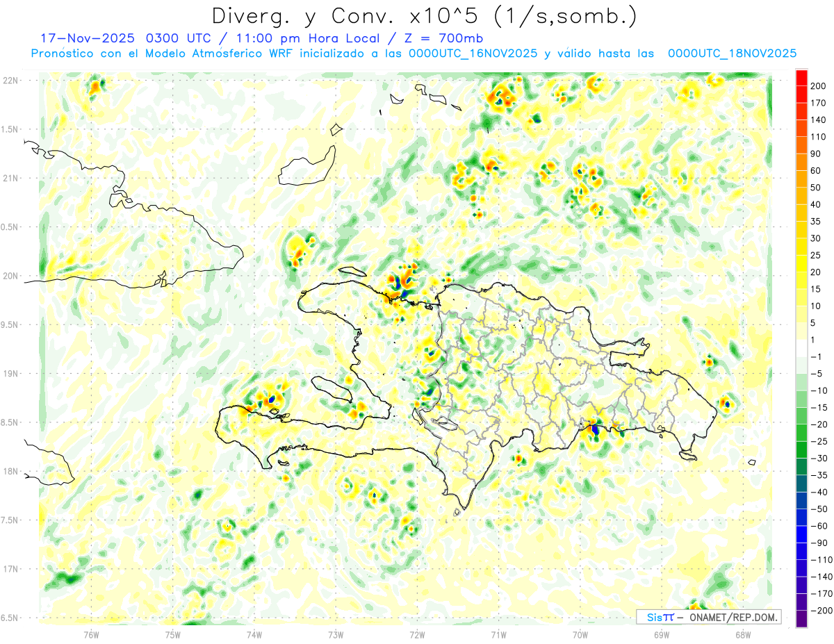The height and width of the screenshot is (644, 834).
Task: Click the white colorbar segment between 1 and -1
Action: coord(801,348)
